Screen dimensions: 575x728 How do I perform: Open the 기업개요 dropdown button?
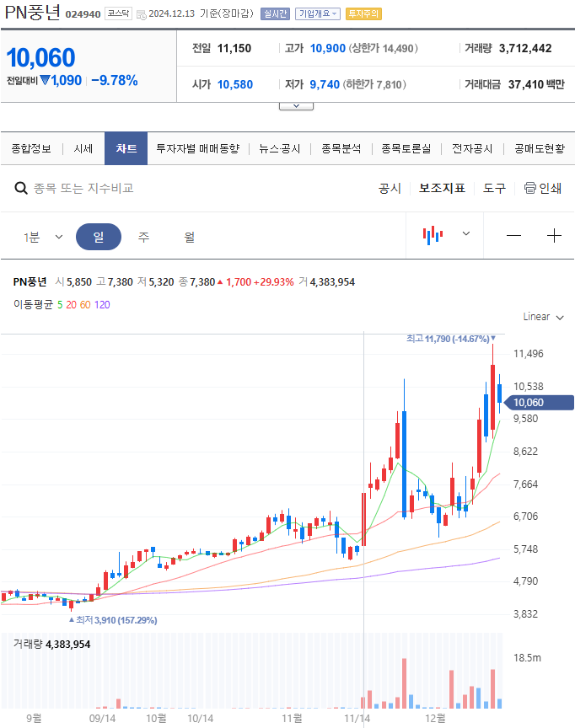(x=318, y=14)
